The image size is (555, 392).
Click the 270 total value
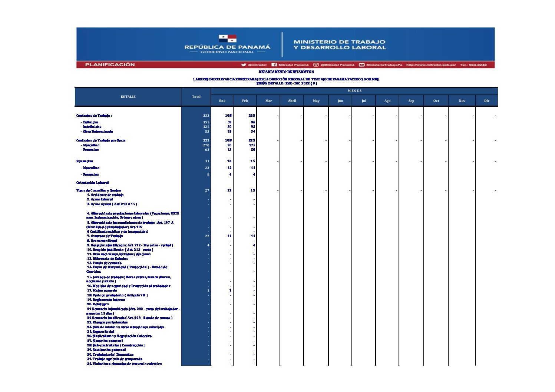tap(206, 145)
